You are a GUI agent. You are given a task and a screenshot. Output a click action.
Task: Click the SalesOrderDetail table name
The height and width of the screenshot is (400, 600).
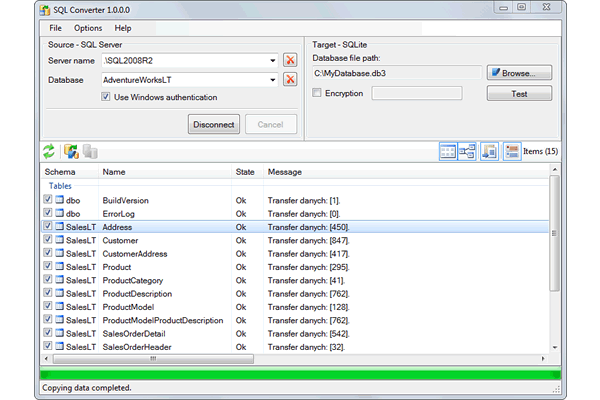click(134, 334)
